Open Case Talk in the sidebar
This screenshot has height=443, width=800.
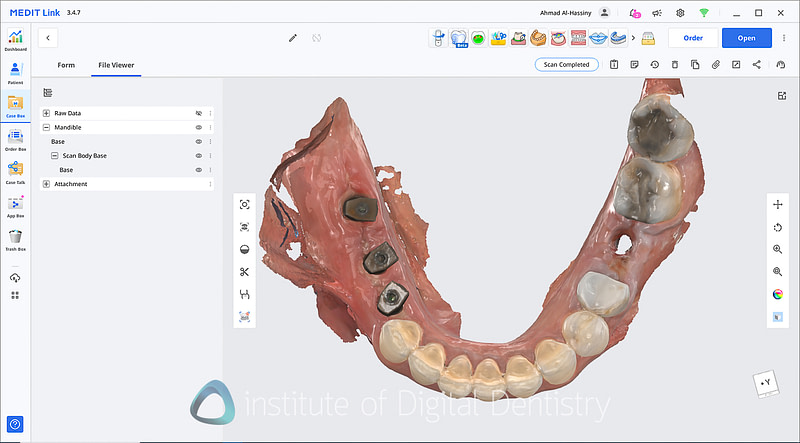[x=15, y=173]
